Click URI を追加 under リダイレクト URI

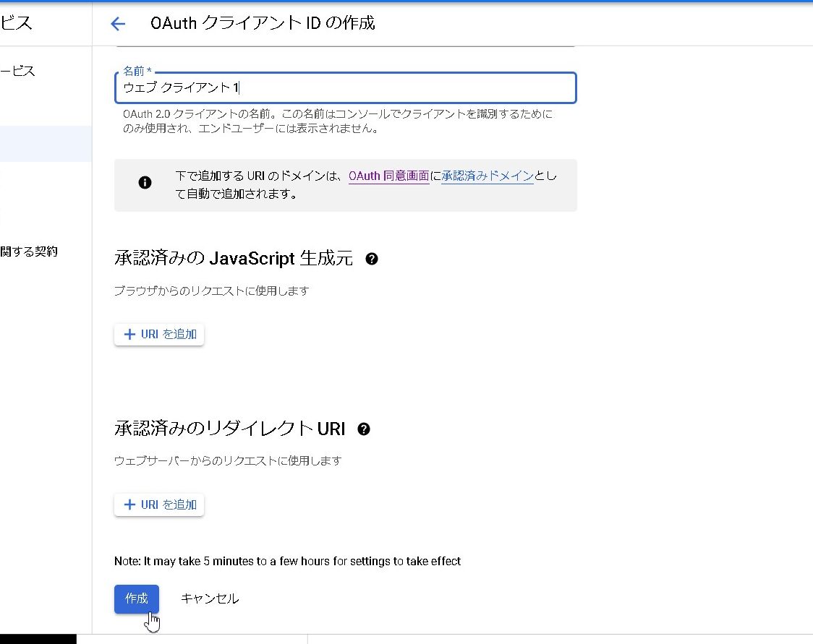coord(159,505)
